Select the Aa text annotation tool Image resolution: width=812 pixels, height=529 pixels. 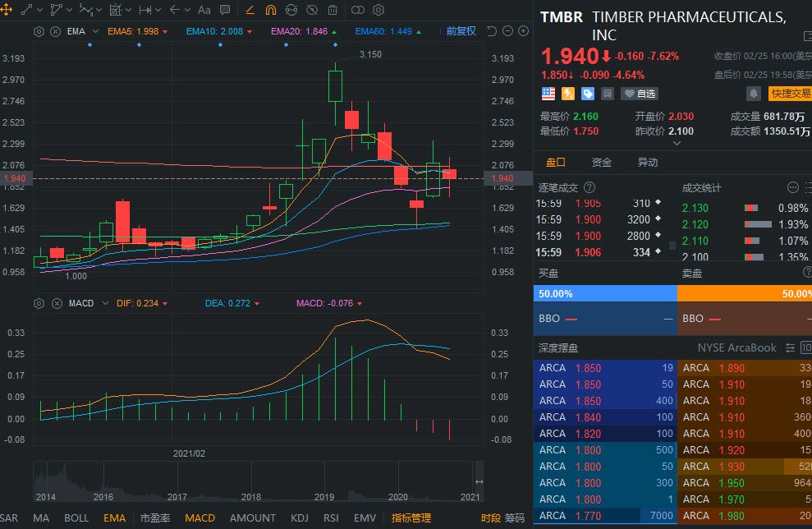pos(204,9)
